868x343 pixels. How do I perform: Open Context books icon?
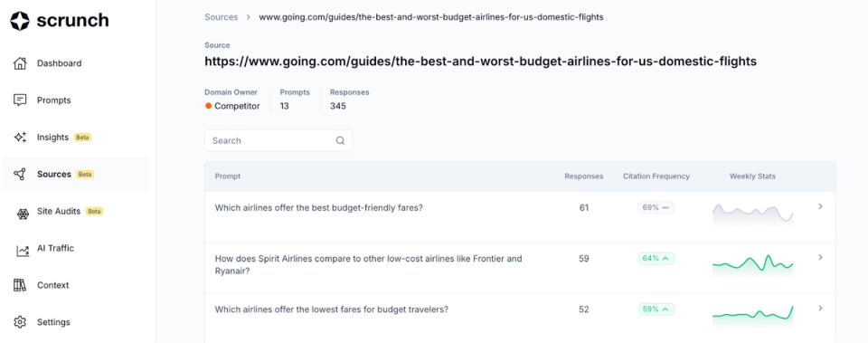[x=20, y=285]
